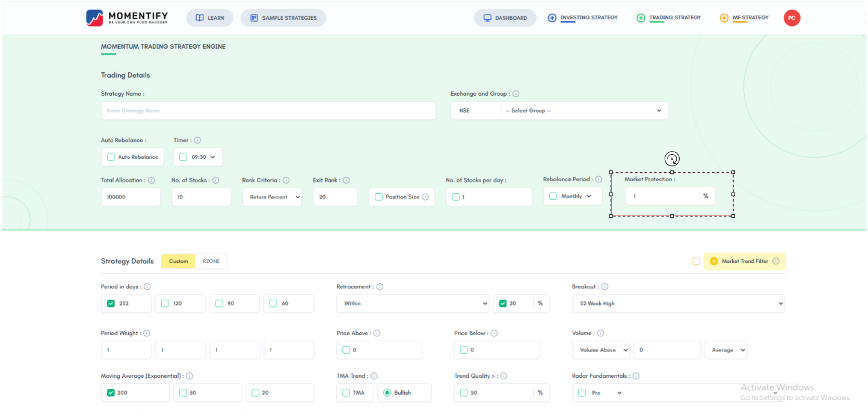Screen dimensions: 868x417
Task: Enable the Auto Rebalance checkbox
Action: (111, 157)
